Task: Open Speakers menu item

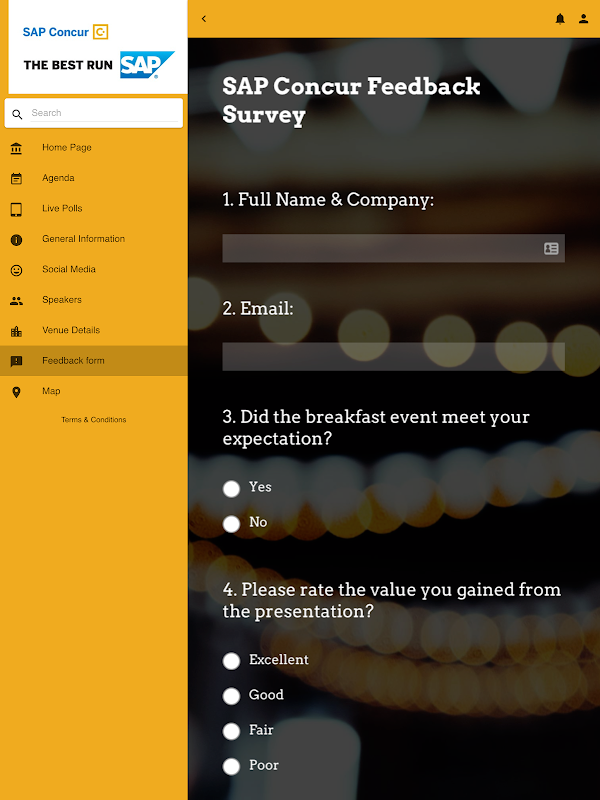Action: click(x=94, y=299)
